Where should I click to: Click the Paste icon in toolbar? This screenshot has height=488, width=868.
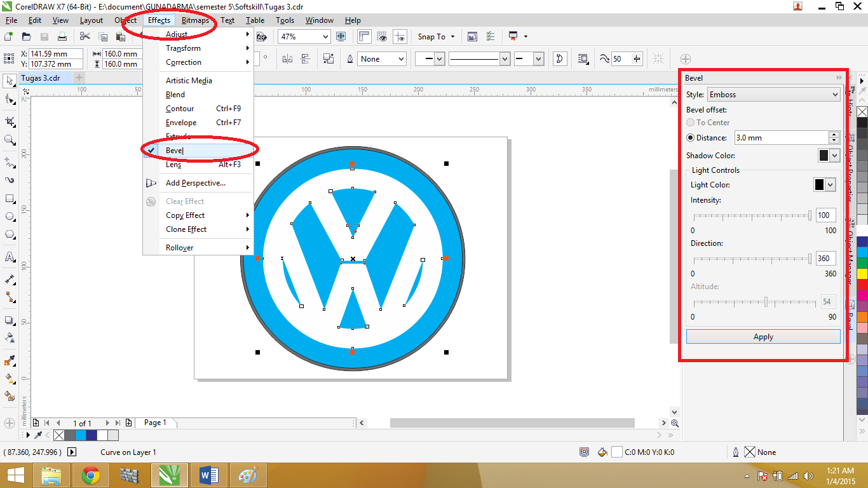(x=121, y=37)
